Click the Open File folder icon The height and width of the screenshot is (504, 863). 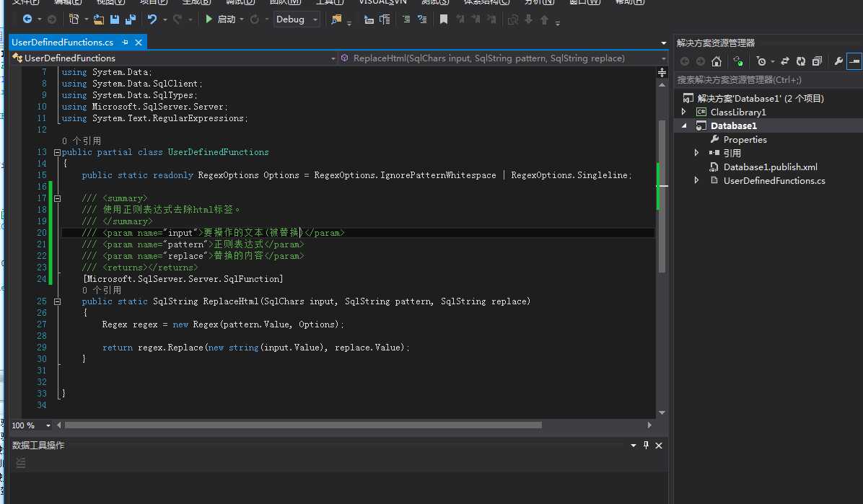pos(99,19)
